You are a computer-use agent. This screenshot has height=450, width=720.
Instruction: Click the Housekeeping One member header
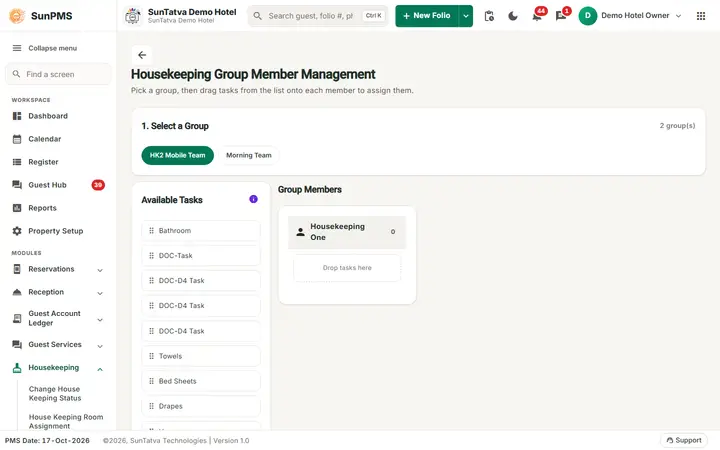click(347, 232)
